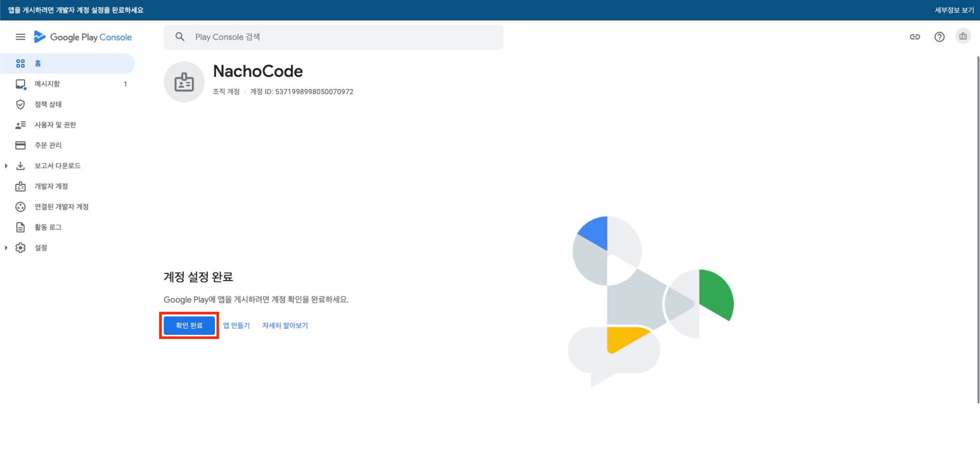
Task: Click the account ID 5371998998050070972
Action: pyautogui.click(x=314, y=92)
